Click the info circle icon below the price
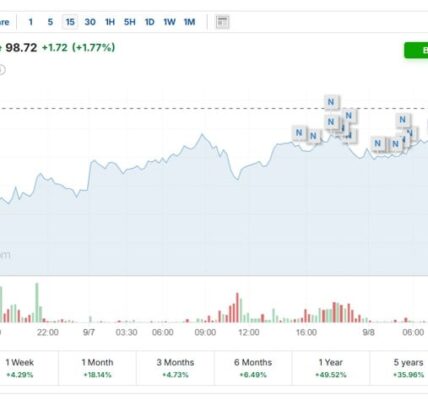 pyautogui.click(x=2, y=70)
